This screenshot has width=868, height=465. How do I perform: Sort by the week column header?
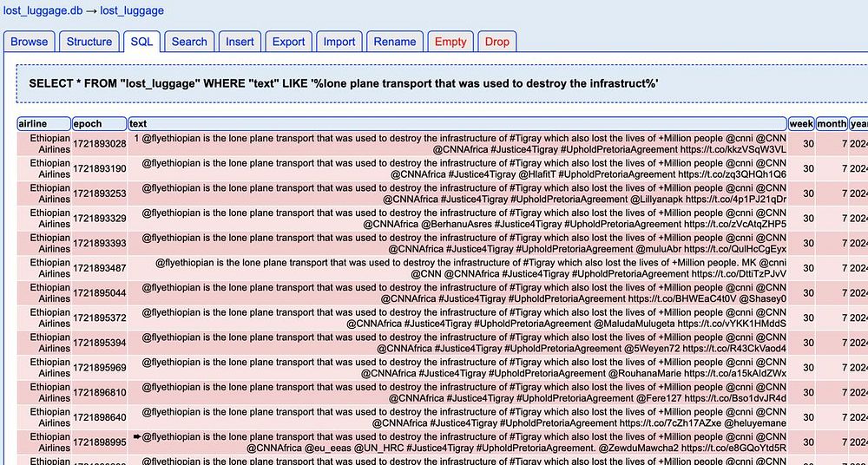801,124
